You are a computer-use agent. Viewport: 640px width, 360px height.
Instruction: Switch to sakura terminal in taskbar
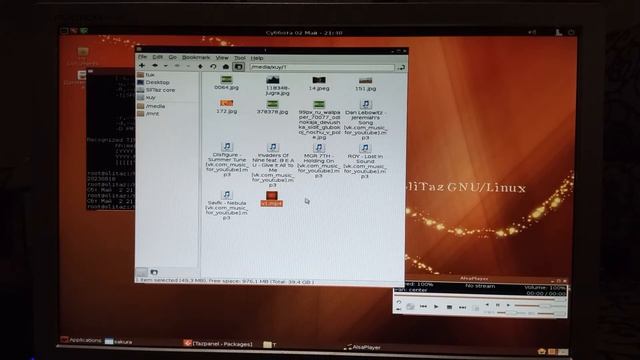[x=118, y=341]
